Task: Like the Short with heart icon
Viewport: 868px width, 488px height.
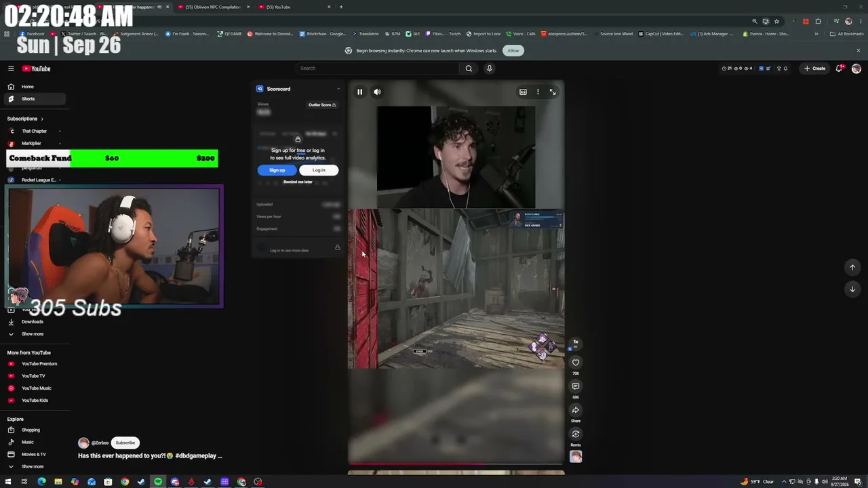Action: (x=576, y=363)
